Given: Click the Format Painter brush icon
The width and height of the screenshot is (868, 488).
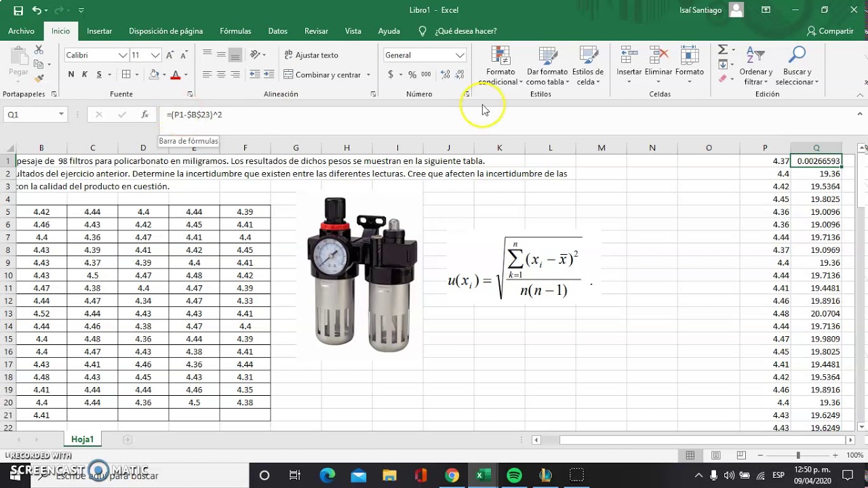Looking at the screenshot, I should pos(39,79).
